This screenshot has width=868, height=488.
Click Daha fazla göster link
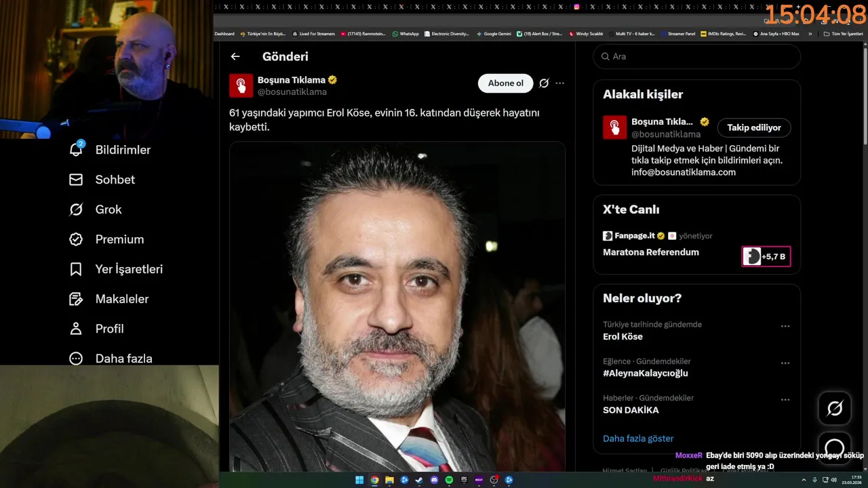pyautogui.click(x=638, y=439)
